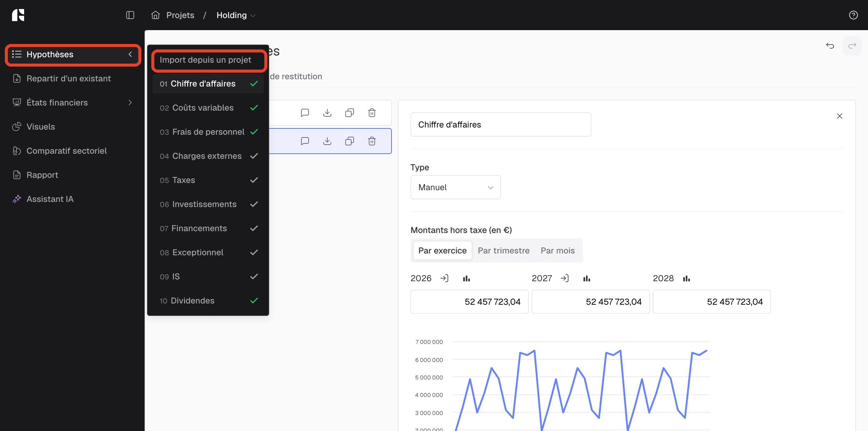This screenshot has height=431, width=868.
Task: Expand the États financiers submenu chevron
Action: tap(130, 102)
